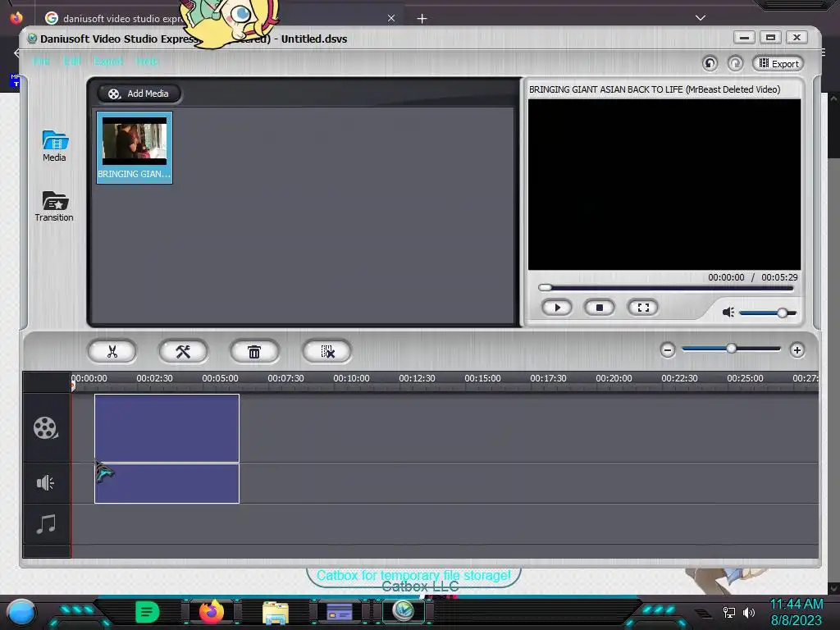Screen dimensions: 840x630
Task: Click the network tray icon
Action: [x=728, y=612]
